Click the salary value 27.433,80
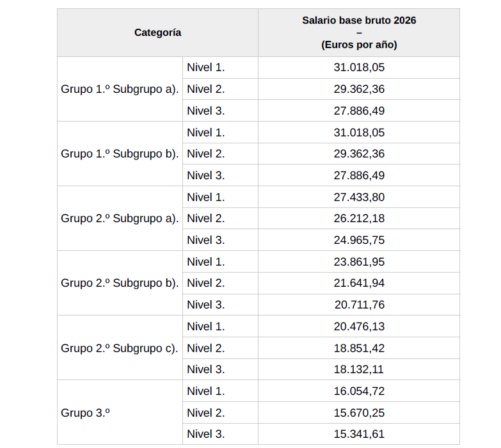Viewport: 501px width, 448px height. pyautogui.click(x=359, y=197)
